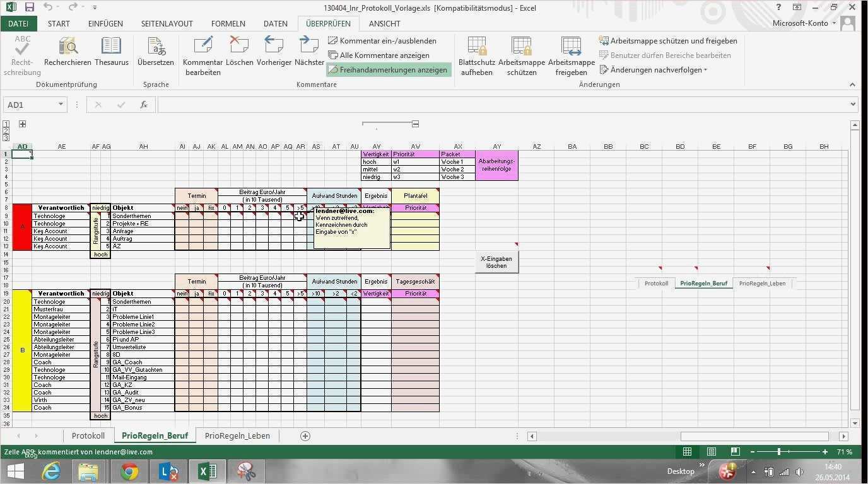Screen dimensions: 868x484
Task: Collapse the ribbon with the chevron
Action: point(853,84)
